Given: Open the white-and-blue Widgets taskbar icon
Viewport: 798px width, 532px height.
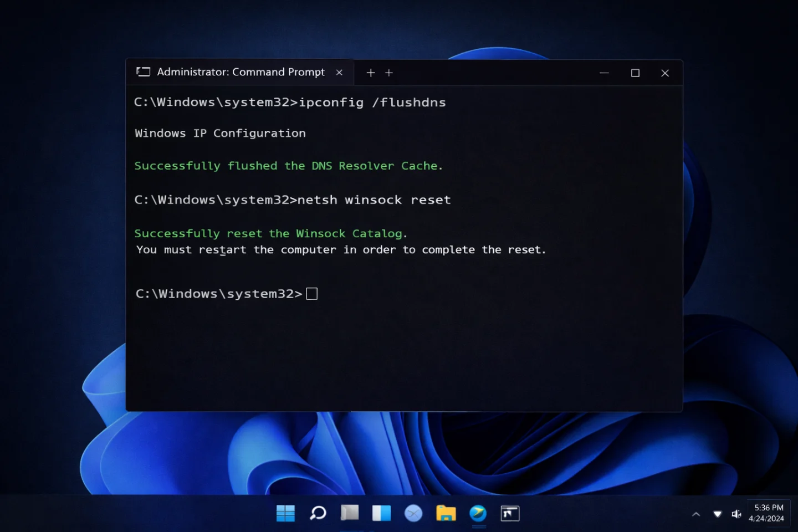Looking at the screenshot, I should (x=381, y=513).
